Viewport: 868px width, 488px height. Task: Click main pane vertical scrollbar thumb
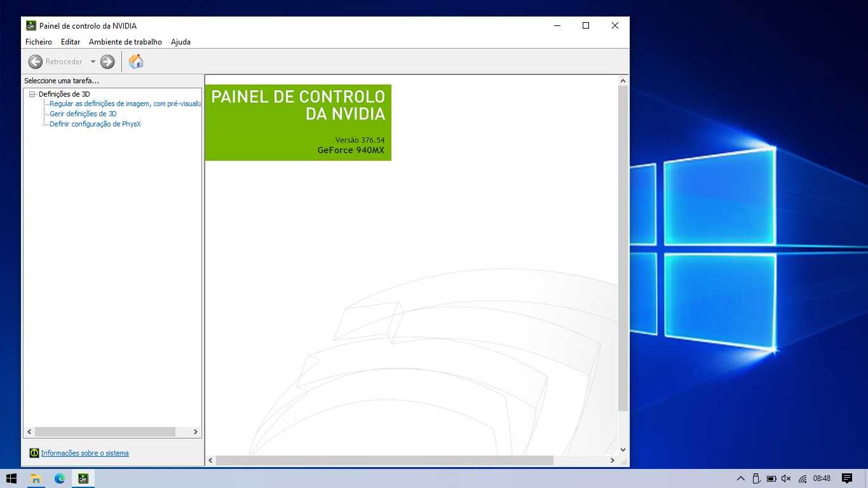point(623,248)
